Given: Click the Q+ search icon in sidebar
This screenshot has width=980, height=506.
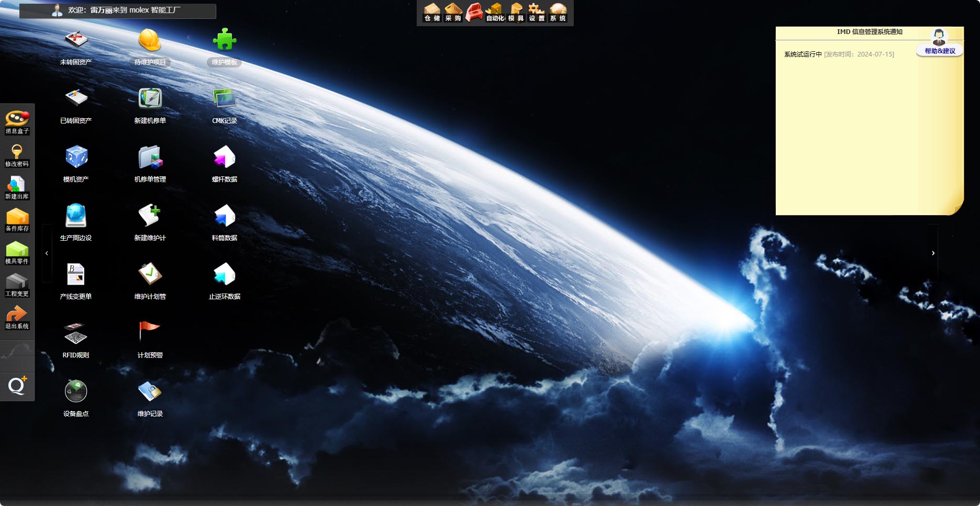Looking at the screenshot, I should pyautogui.click(x=17, y=386).
